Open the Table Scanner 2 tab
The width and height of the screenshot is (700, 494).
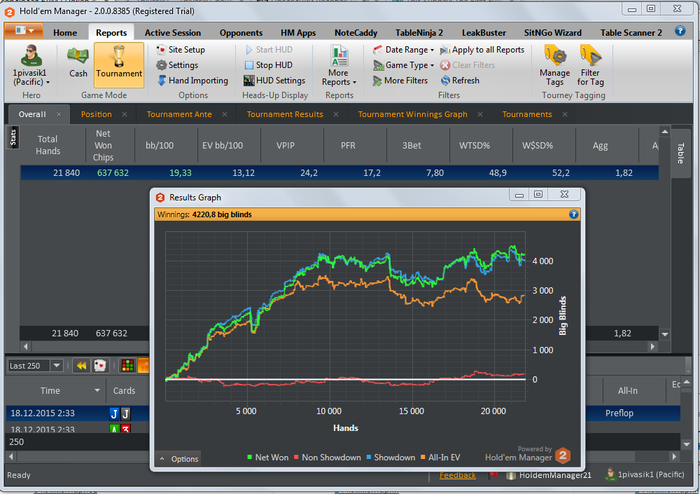coord(631,33)
